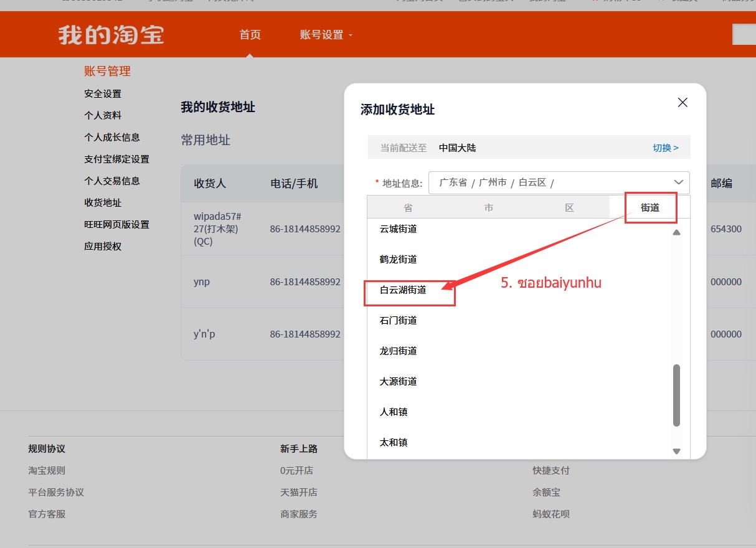Image resolution: width=756 pixels, height=548 pixels.
Task: Choose 鹤龙街道 from the list
Action: [399, 260]
